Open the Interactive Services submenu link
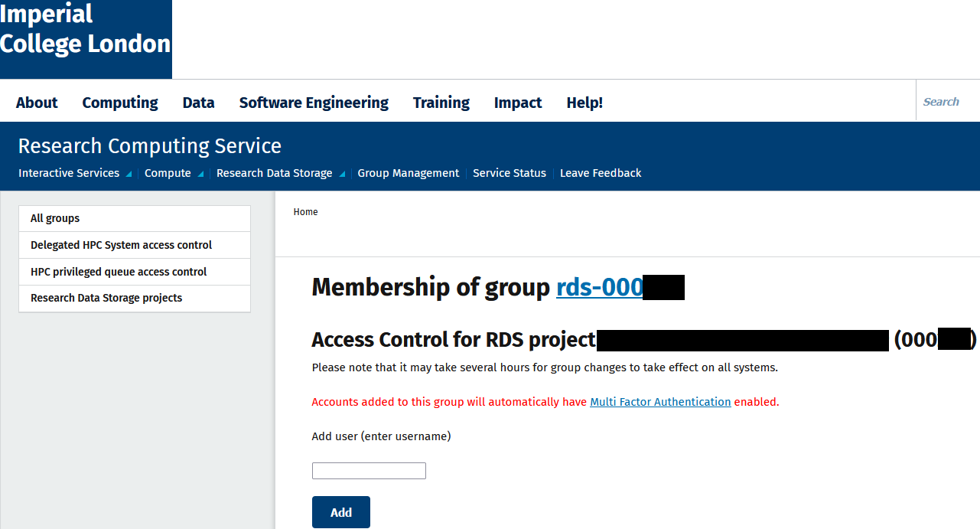This screenshot has width=980, height=529. (69, 173)
